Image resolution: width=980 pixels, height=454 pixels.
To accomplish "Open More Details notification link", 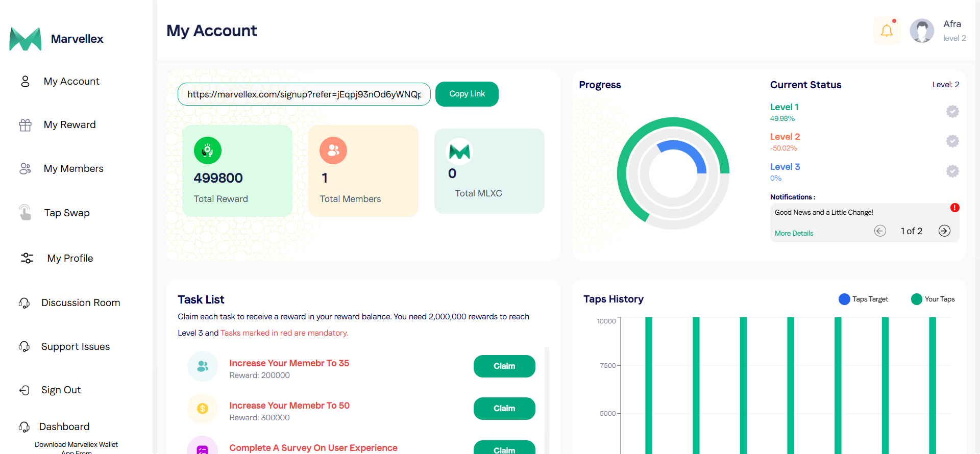I will tap(794, 233).
